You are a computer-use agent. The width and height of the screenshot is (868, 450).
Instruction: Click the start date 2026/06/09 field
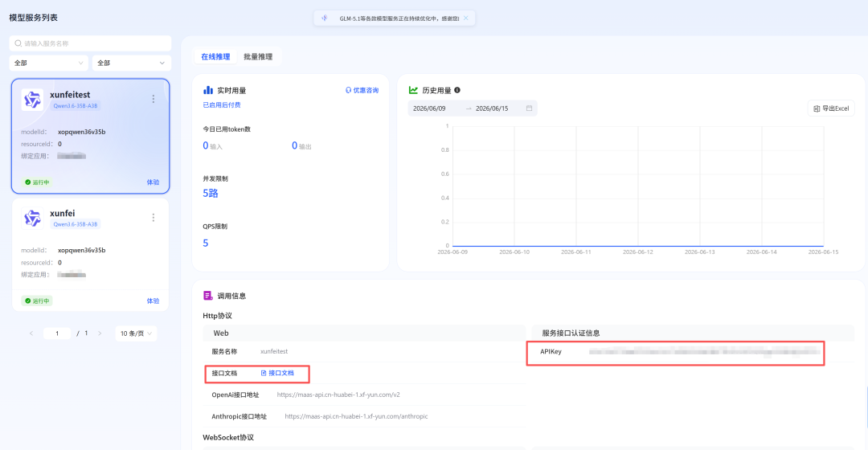pos(429,108)
